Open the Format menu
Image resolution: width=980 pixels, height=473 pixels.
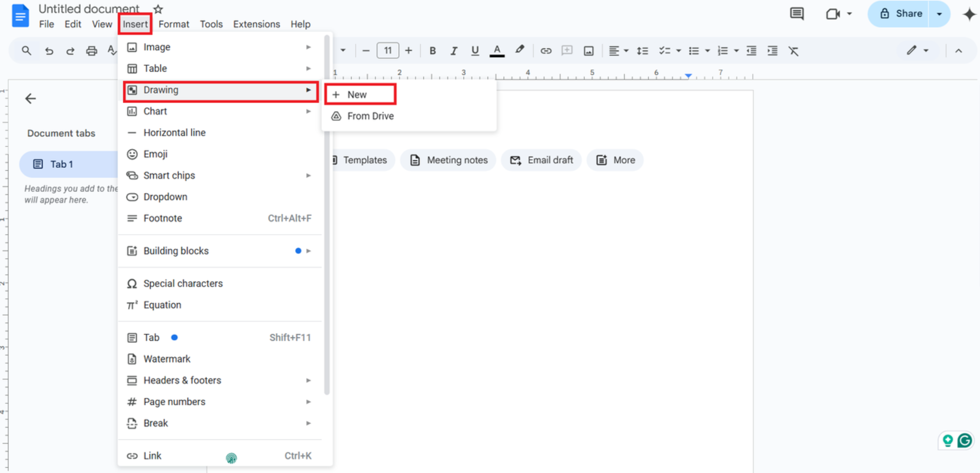click(174, 24)
